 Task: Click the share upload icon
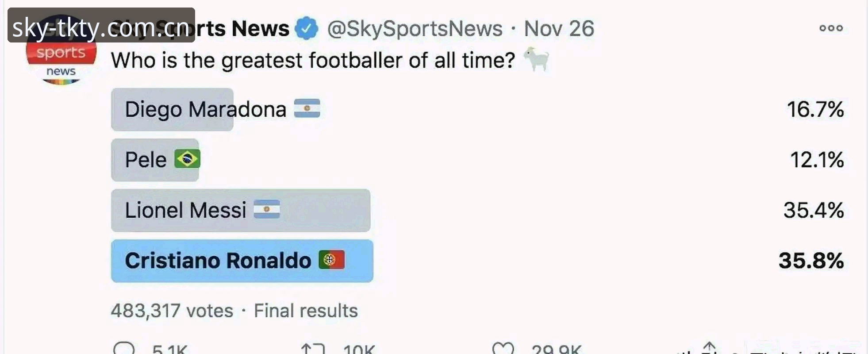[709, 347]
